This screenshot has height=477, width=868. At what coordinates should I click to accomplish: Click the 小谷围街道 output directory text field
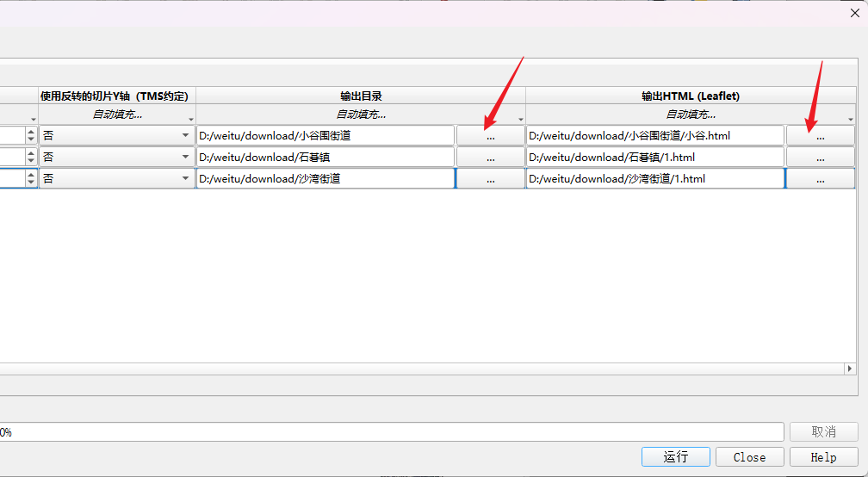(x=325, y=136)
